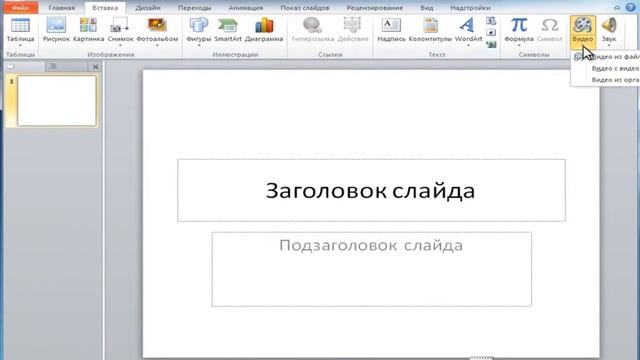Insert date and time small icon
Image resolution: width=640 pixels, height=360 pixels.
click(491, 21)
